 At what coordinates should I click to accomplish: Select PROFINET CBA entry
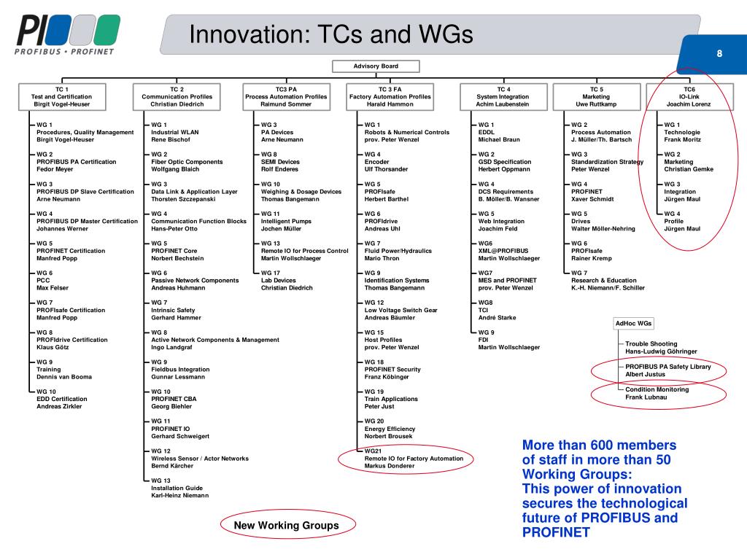174,399
